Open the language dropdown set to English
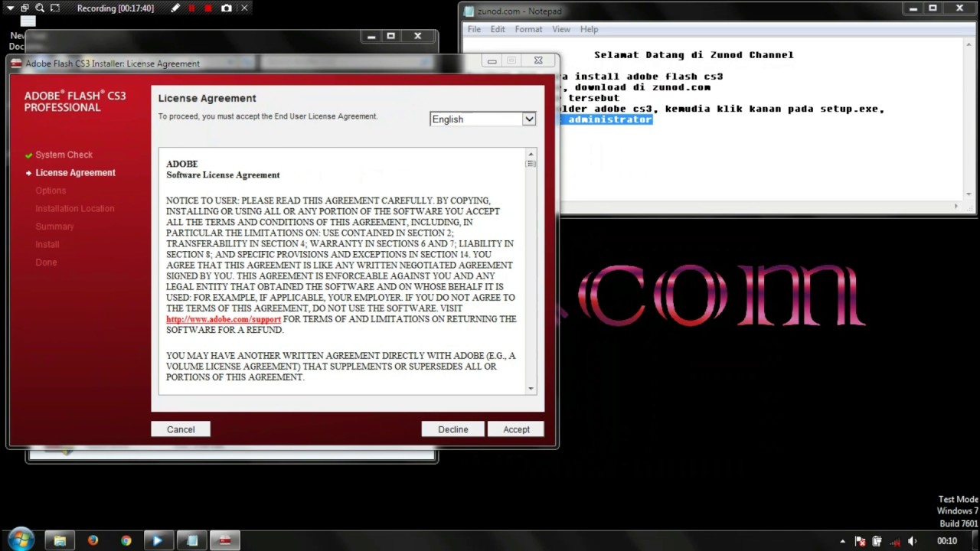980x551 pixels. pyautogui.click(x=482, y=119)
